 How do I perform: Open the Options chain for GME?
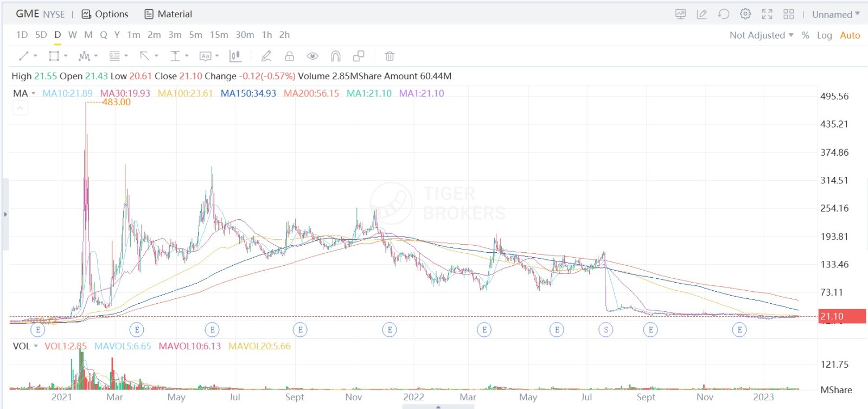pos(105,14)
